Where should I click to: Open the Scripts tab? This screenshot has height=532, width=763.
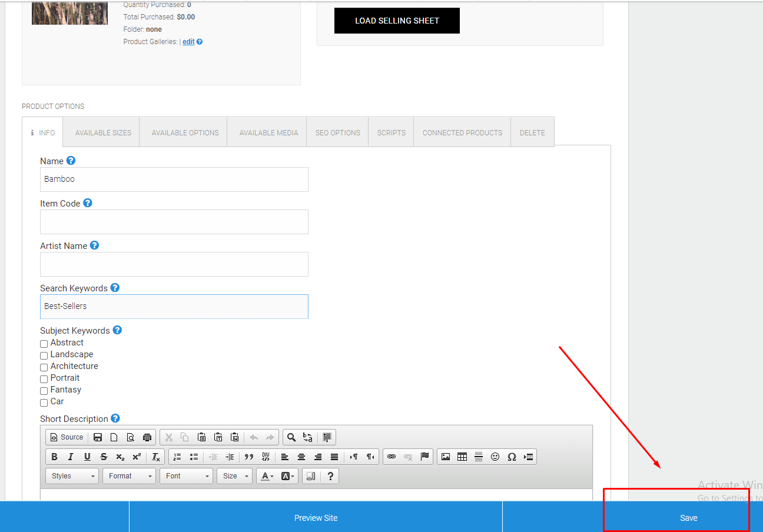click(x=392, y=133)
